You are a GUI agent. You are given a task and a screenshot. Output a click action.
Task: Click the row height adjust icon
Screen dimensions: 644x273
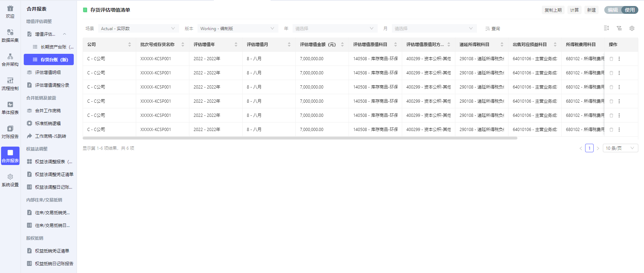coord(606,28)
